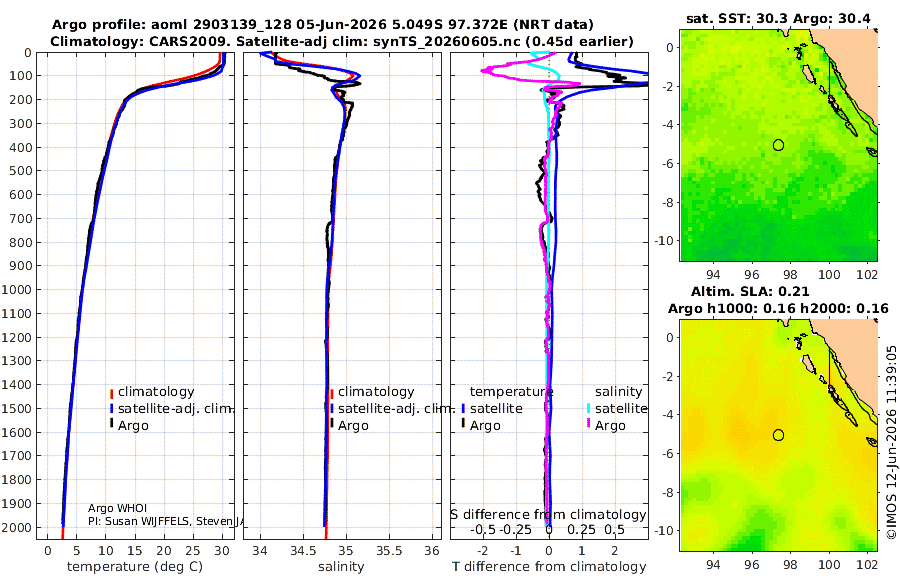Click magenta salinity Argo legend marker
Viewport: 900px width, 580px height.
coord(588,424)
